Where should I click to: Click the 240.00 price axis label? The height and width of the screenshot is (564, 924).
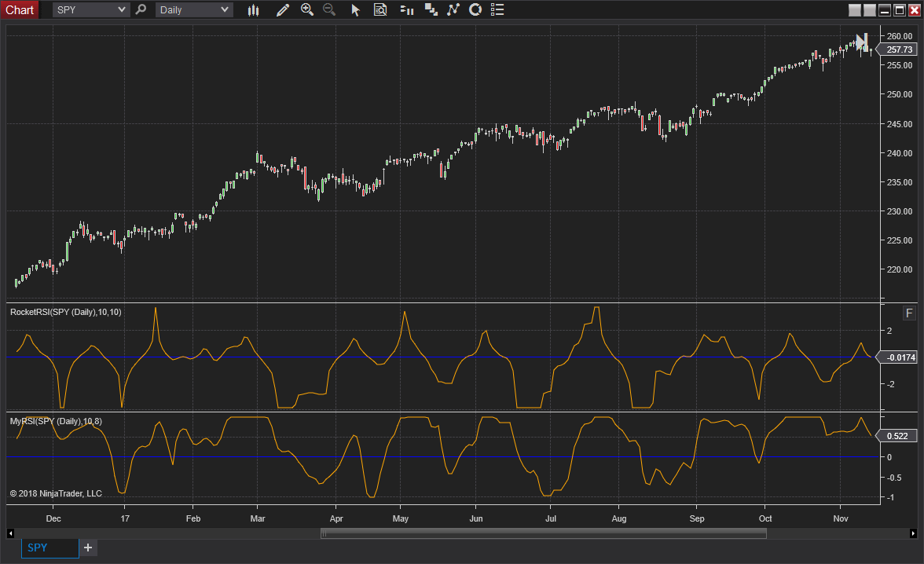tap(900, 153)
